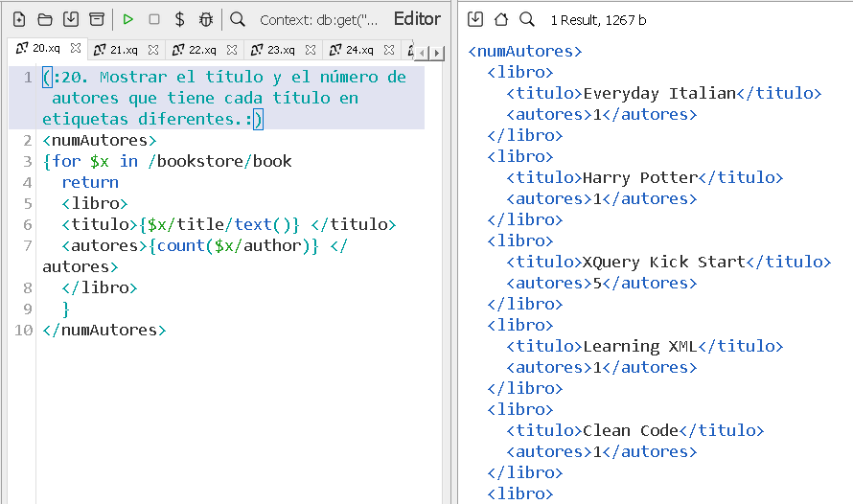
Task: Save the current query file
Action: point(71,19)
